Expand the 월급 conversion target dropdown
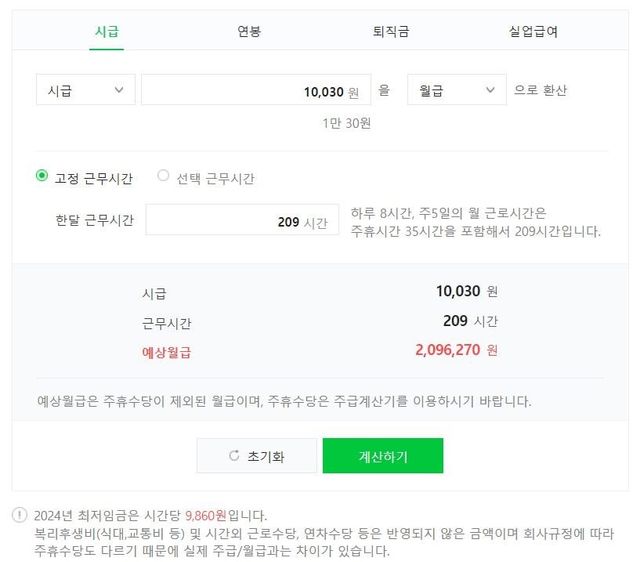Image resolution: width=640 pixels, height=562 pixels. (456, 90)
